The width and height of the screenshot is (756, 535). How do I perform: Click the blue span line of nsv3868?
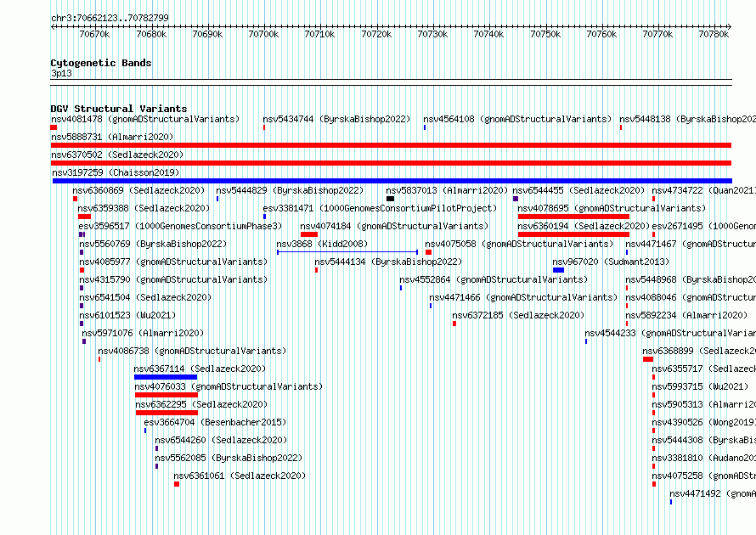pyautogui.click(x=347, y=252)
